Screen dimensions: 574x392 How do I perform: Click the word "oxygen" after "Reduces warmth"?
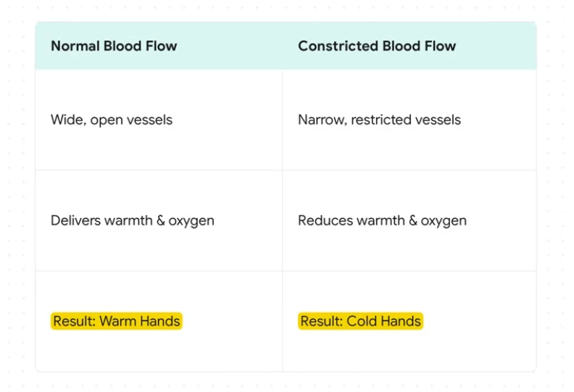tap(444, 220)
